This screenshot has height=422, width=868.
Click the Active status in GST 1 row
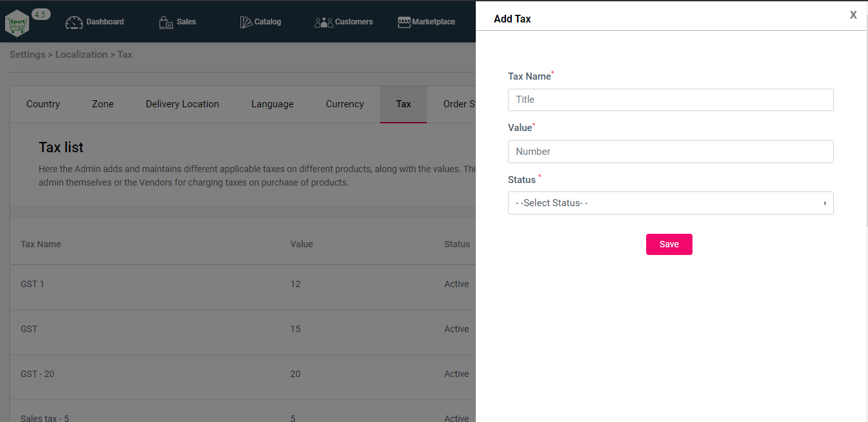point(457,284)
